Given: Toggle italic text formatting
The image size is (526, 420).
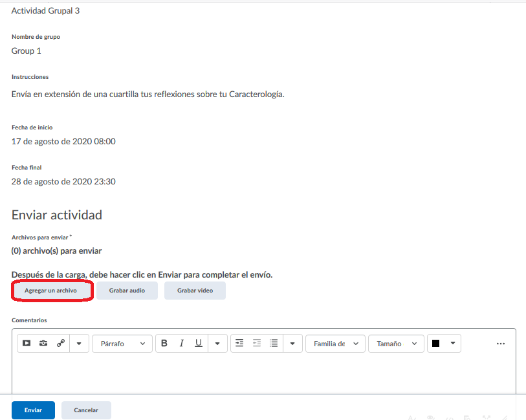Looking at the screenshot, I should tap(182, 344).
